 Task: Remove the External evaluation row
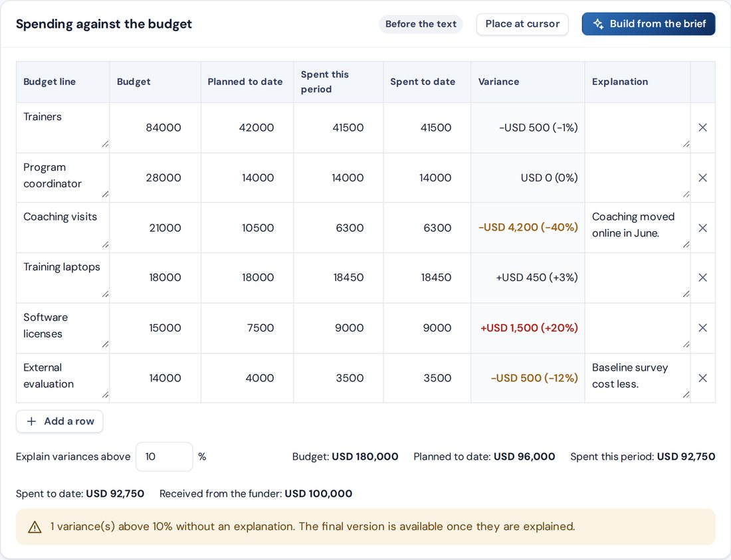[702, 378]
